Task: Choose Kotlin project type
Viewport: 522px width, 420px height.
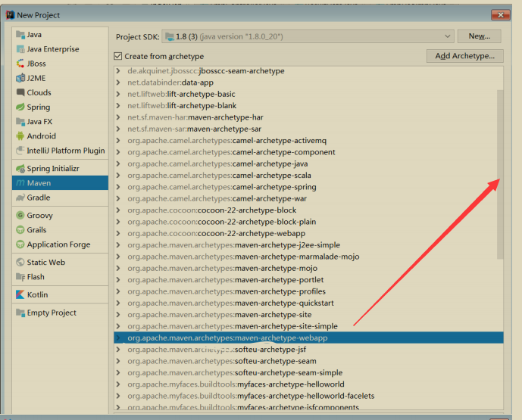Action: pos(61,294)
